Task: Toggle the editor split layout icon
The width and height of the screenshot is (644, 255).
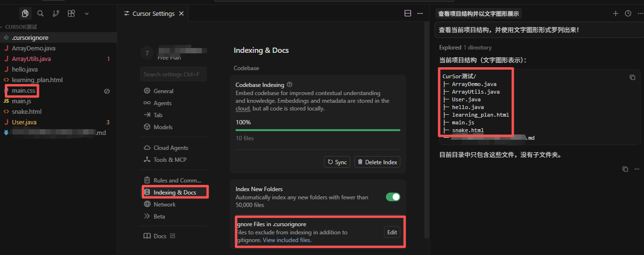Action: pos(408,13)
